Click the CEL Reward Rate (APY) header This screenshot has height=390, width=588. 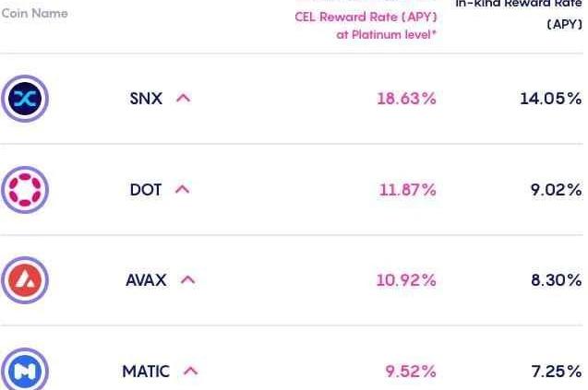coord(366,18)
